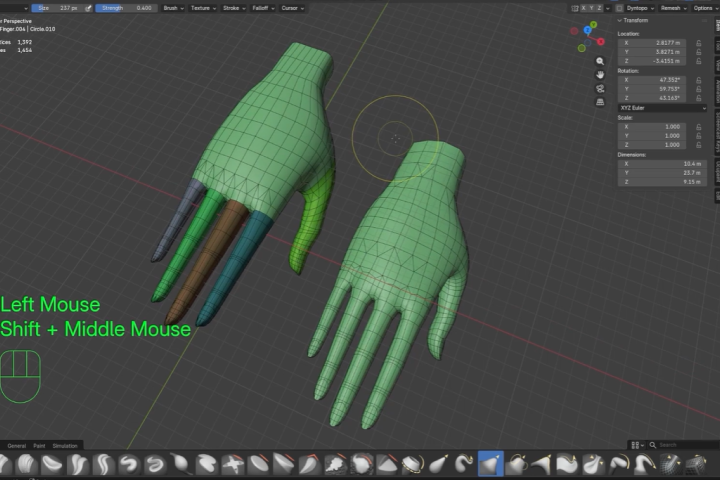Click the Rotation Z field 63.163°

pos(652,98)
